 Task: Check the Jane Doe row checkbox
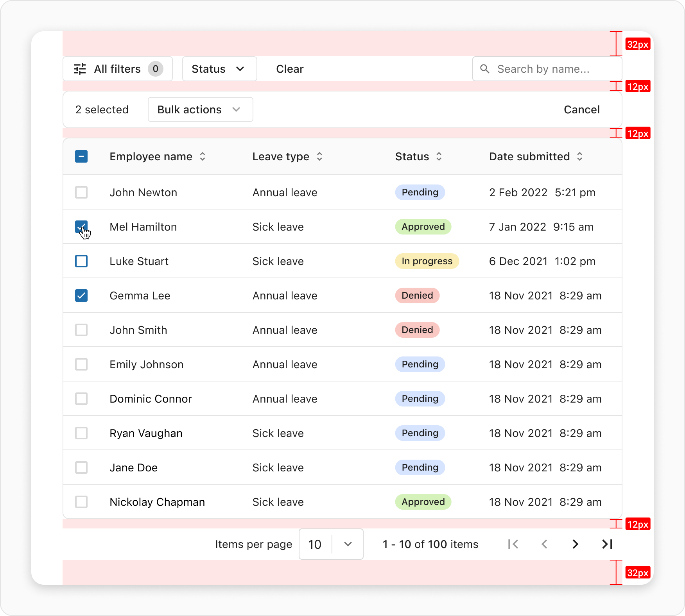click(x=81, y=467)
